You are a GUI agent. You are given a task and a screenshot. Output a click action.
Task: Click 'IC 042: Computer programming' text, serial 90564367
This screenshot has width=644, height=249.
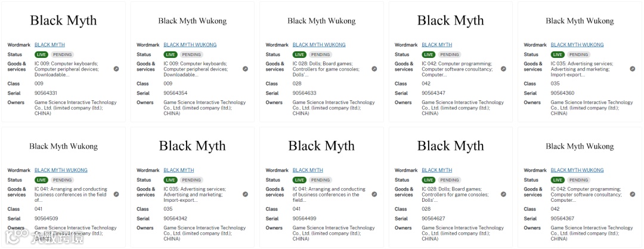586,195
